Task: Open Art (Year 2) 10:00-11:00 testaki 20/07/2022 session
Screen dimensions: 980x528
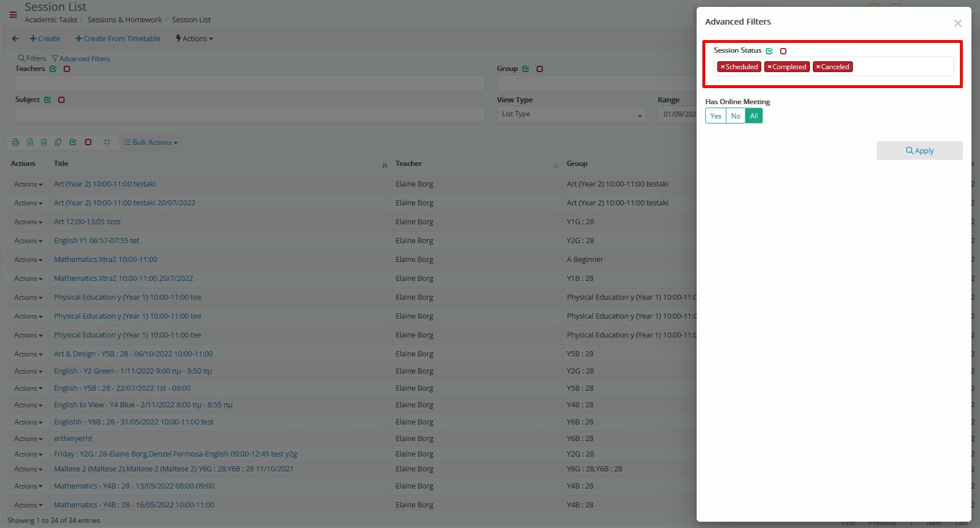Action: (x=124, y=203)
